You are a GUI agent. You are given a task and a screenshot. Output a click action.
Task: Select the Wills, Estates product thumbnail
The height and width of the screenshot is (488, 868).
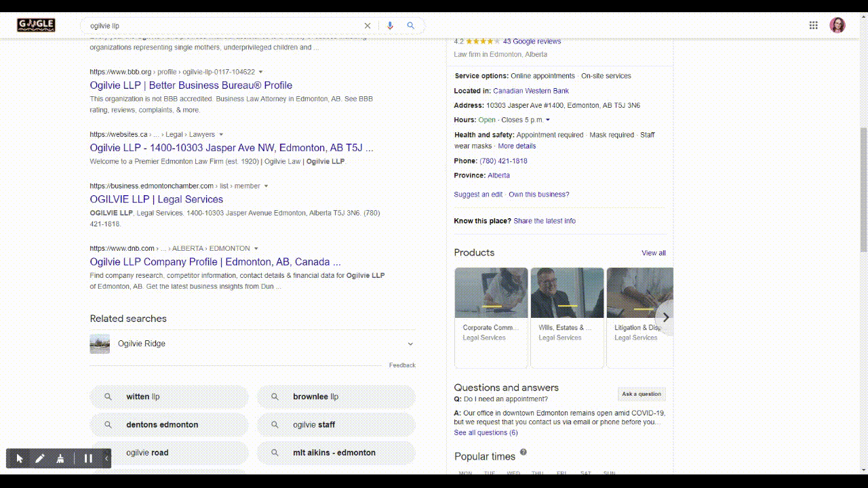[567, 293]
